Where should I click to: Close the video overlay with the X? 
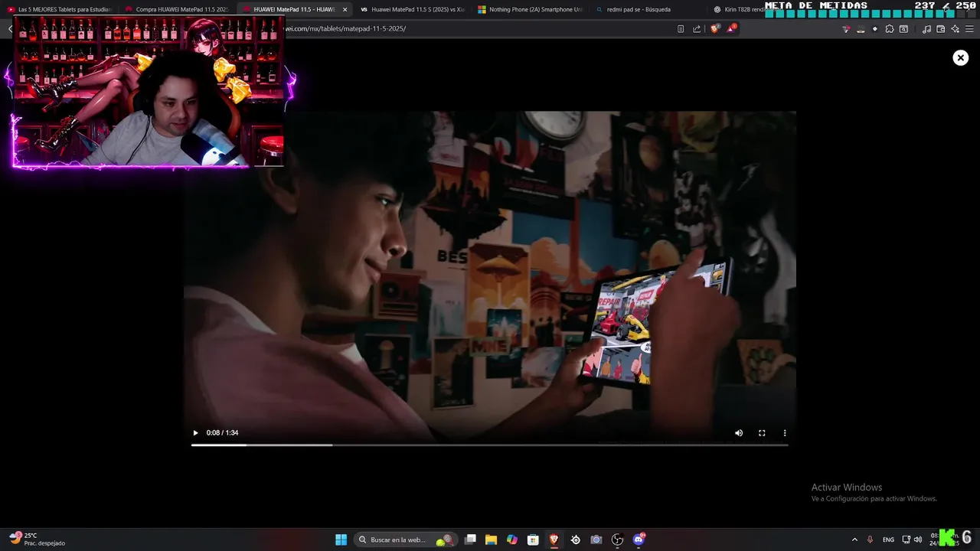tap(961, 57)
